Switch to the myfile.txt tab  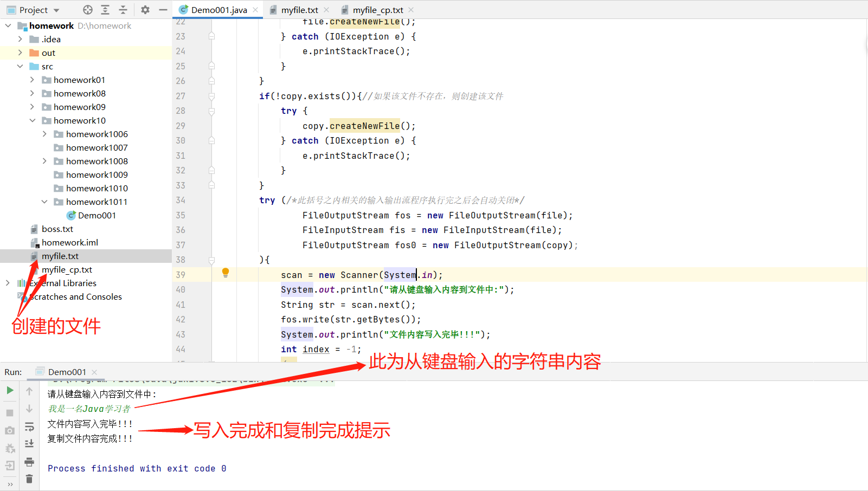[299, 9]
